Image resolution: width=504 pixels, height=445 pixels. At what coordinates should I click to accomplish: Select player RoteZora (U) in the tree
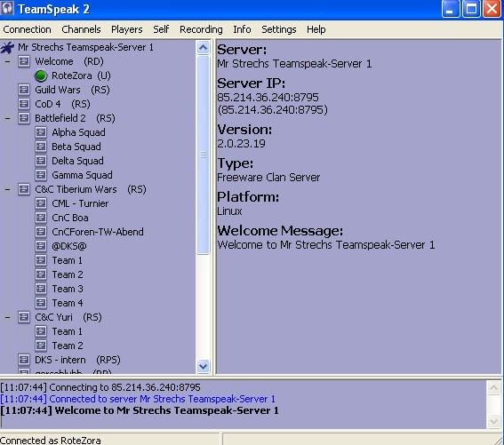[81, 75]
